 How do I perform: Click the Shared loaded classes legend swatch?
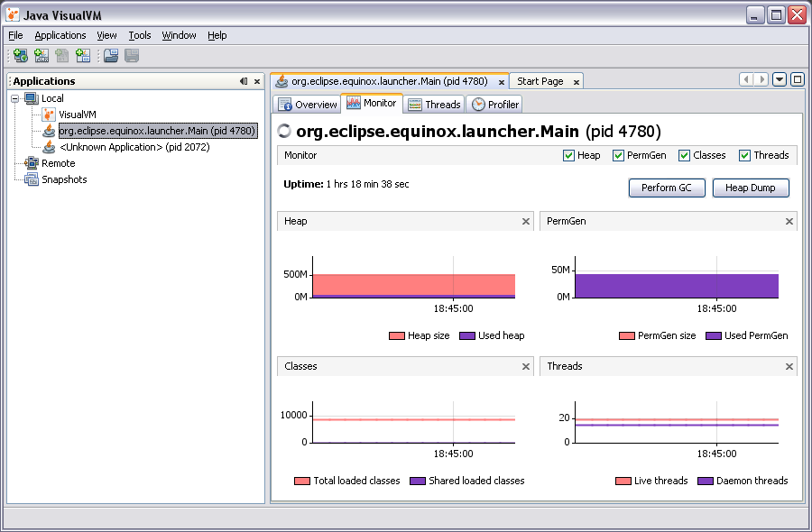click(418, 481)
